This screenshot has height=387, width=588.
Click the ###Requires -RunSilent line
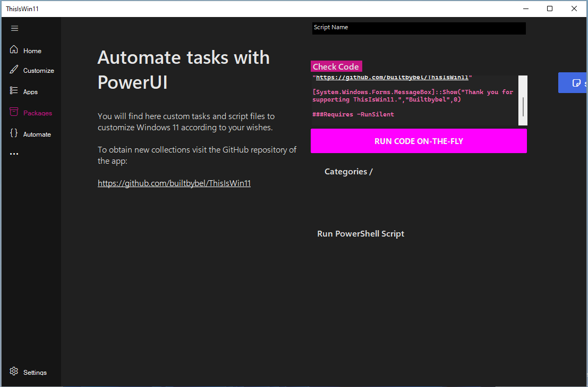(353, 114)
